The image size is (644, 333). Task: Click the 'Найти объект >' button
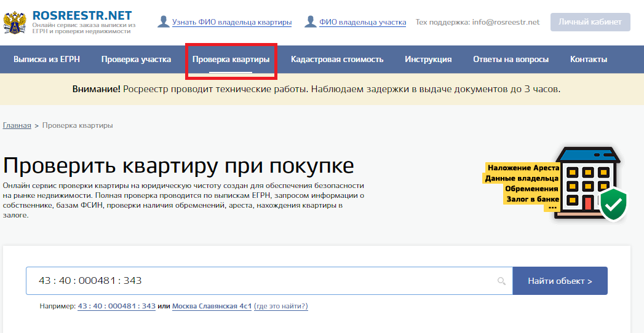[560, 281]
